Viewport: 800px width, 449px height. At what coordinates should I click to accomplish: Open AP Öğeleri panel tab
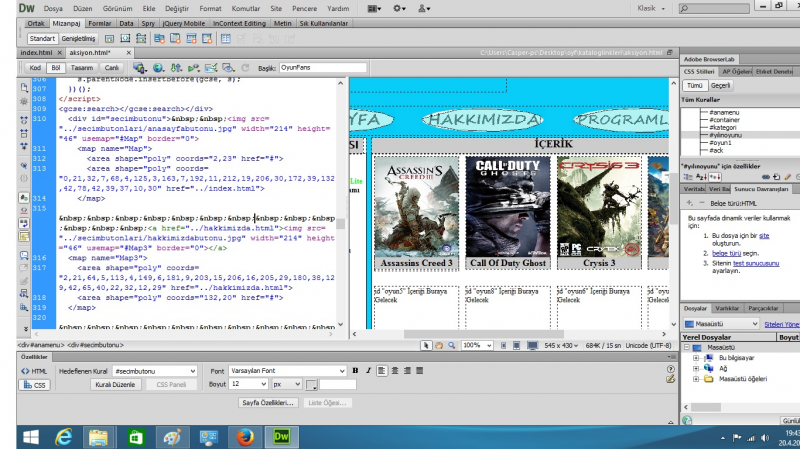[x=737, y=71]
